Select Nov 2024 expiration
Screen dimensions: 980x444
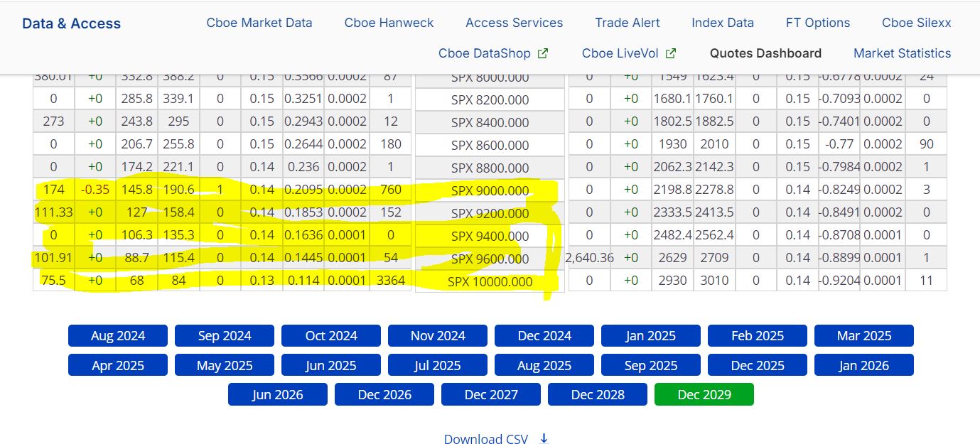(438, 336)
